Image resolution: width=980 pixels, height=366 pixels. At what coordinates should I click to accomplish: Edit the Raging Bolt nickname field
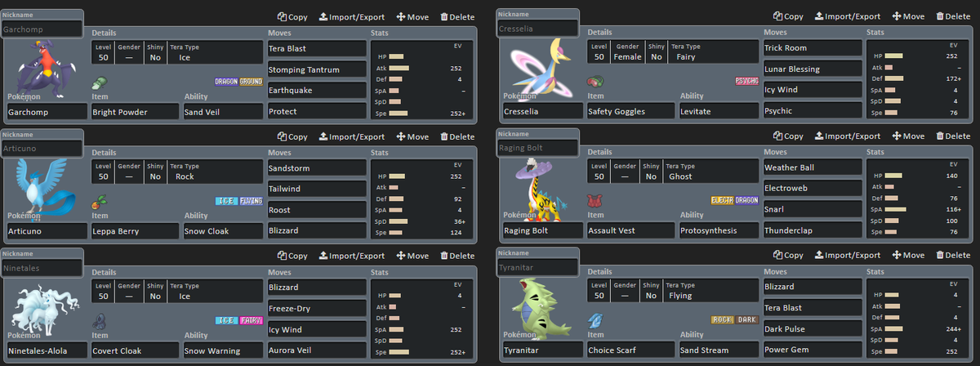coord(537,148)
